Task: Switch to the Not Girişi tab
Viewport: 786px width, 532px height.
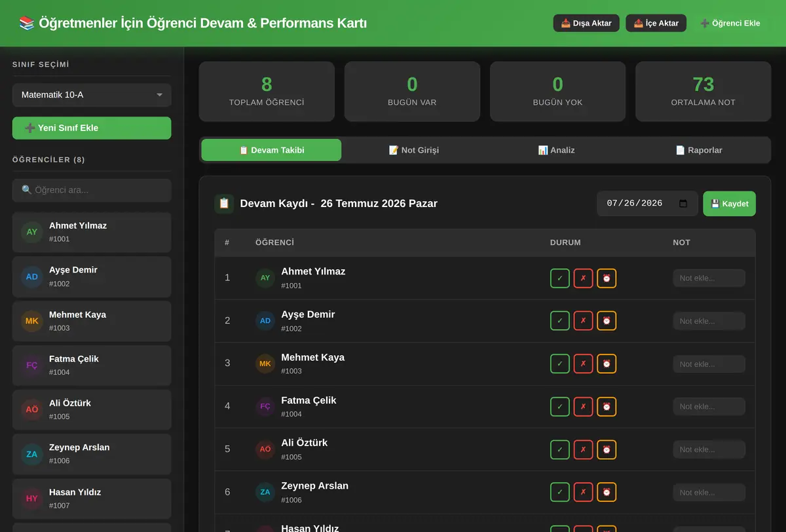Action: click(414, 150)
